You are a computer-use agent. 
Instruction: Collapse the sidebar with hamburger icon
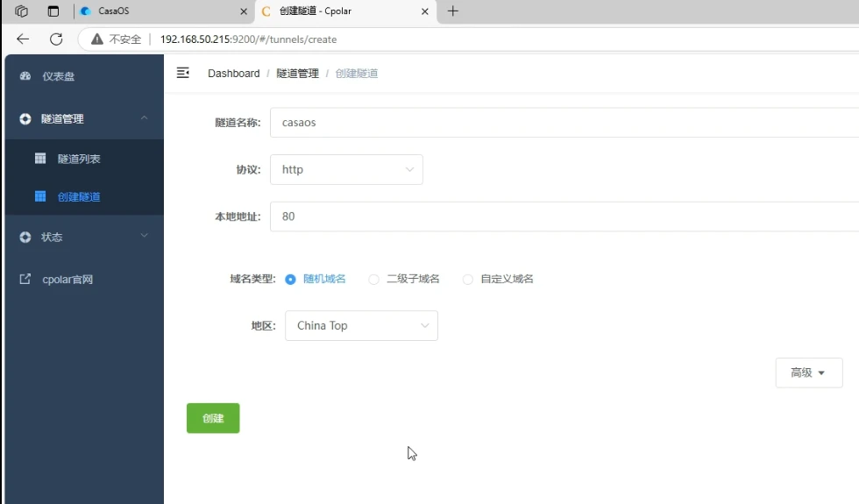click(183, 73)
